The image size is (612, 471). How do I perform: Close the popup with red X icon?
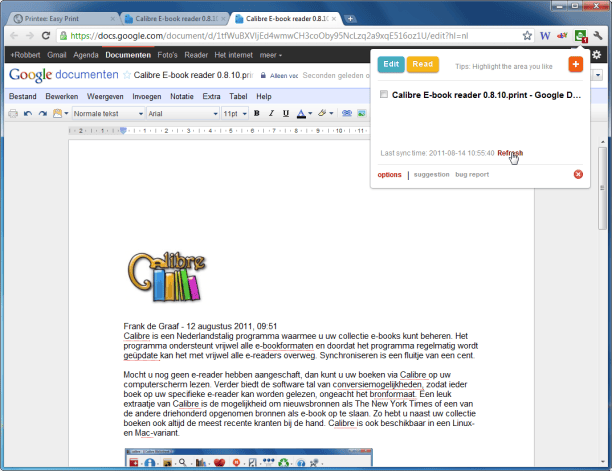click(x=578, y=174)
